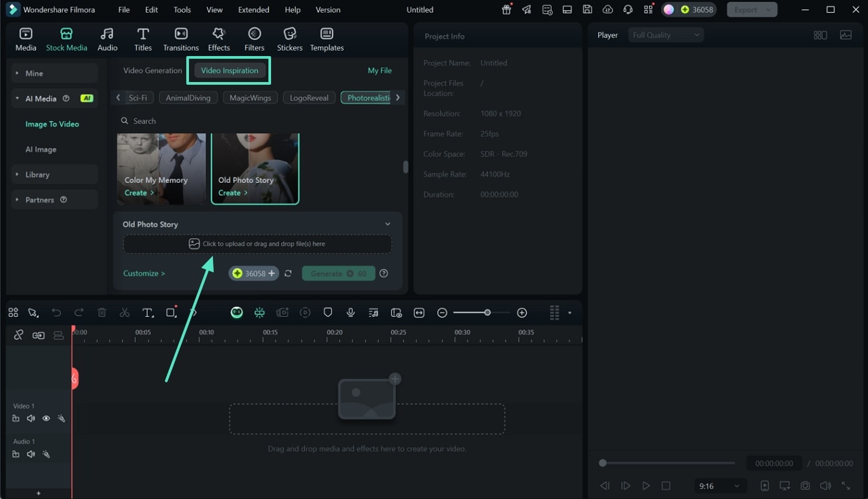Open the Export dropdown arrow
The height and width of the screenshot is (499, 868).
[769, 9]
